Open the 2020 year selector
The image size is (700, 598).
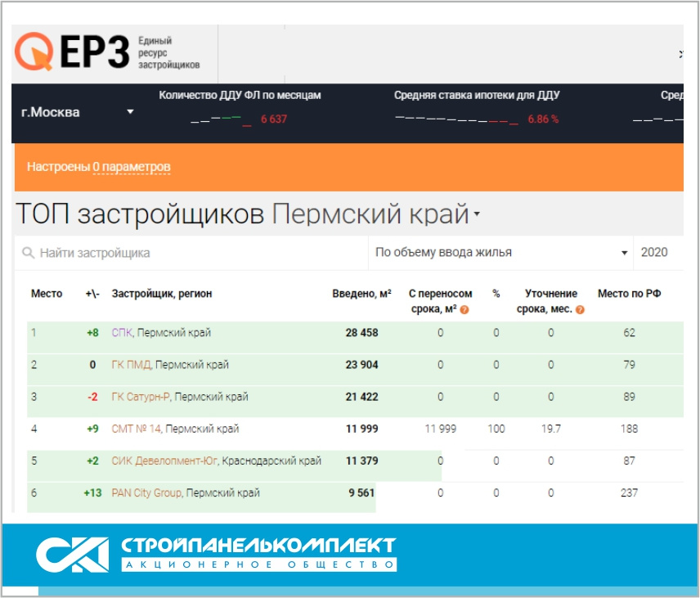click(x=654, y=253)
